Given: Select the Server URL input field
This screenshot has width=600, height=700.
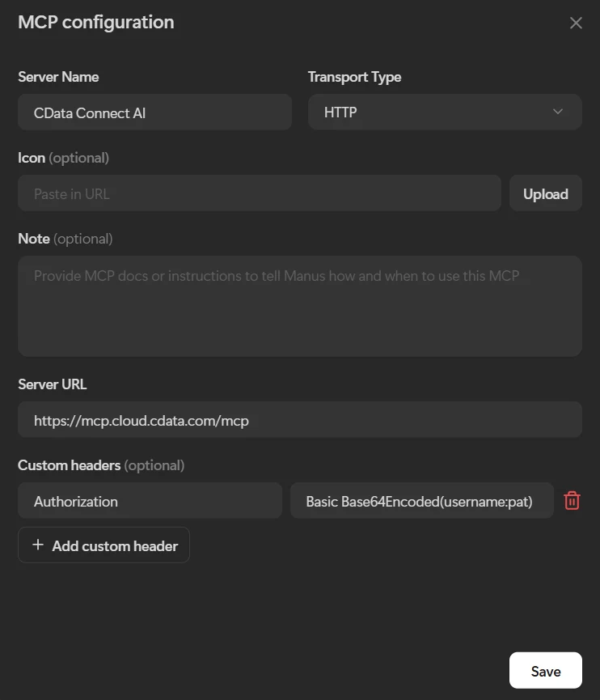Looking at the screenshot, I should coord(299,420).
